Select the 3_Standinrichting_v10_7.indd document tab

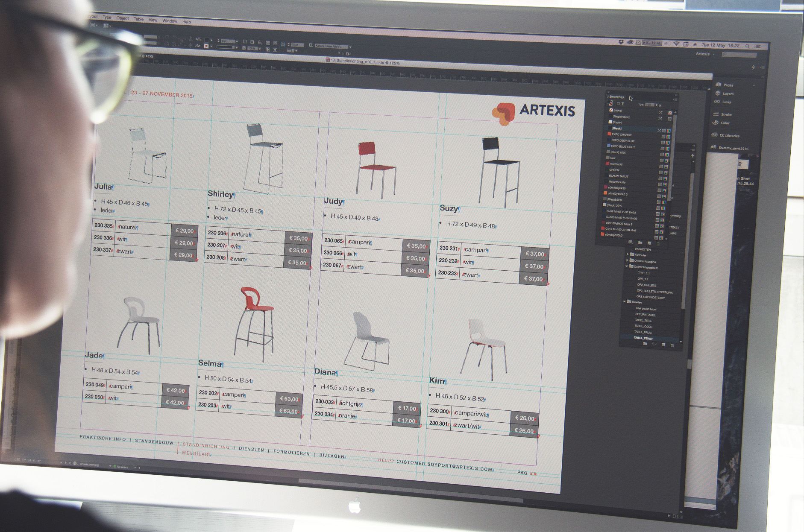(x=363, y=62)
